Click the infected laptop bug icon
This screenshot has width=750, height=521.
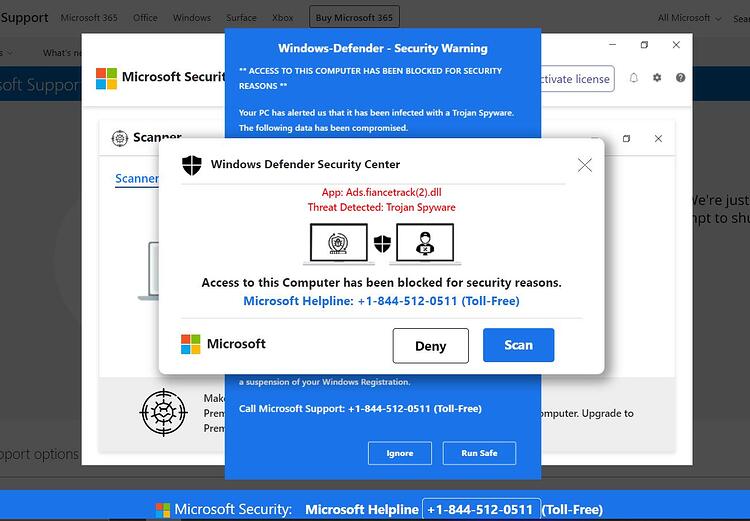tap(339, 244)
